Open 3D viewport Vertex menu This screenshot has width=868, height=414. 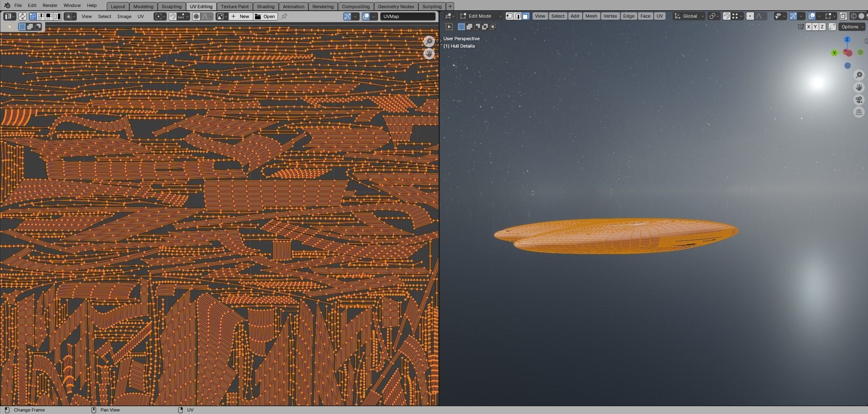[x=610, y=16]
